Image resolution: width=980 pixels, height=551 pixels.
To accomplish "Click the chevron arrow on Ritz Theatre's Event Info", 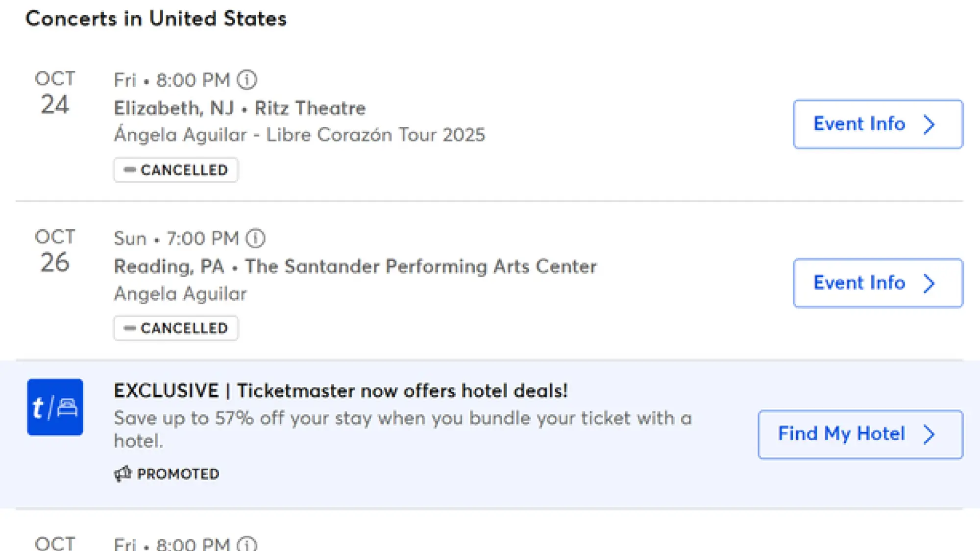I will (929, 124).
